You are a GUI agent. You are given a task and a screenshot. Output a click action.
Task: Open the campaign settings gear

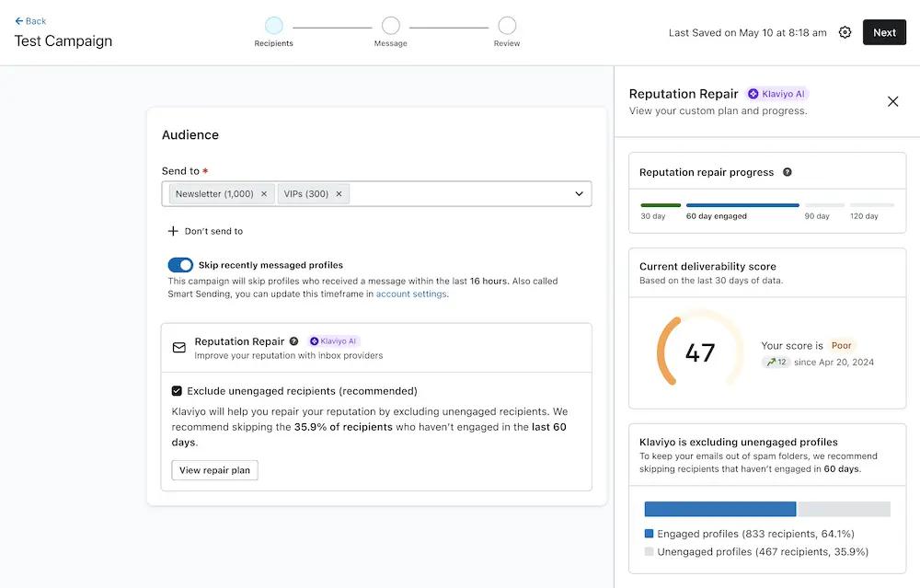point(845,31)
